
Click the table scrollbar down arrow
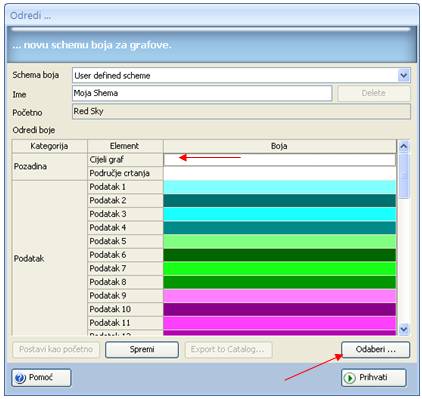[x=404, y=329]
